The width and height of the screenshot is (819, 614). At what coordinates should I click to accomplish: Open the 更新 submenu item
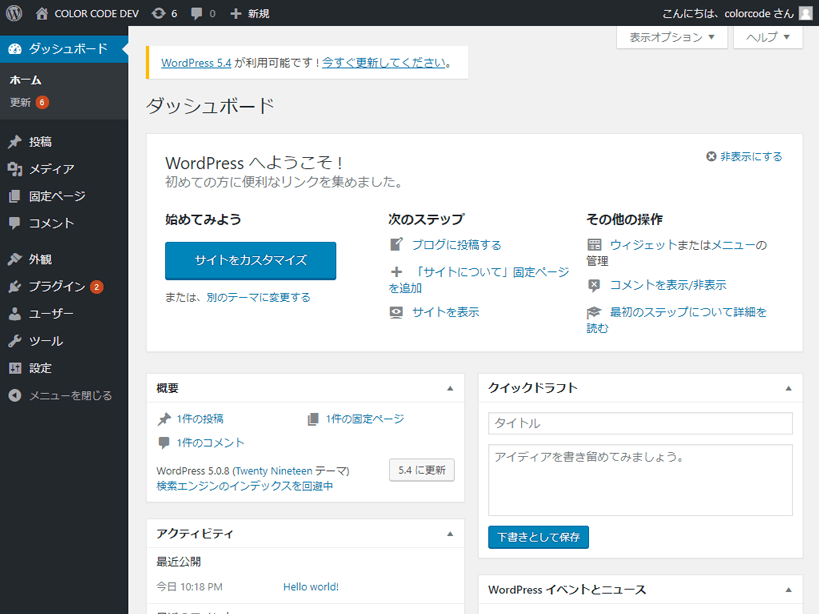click(x=20, y=102)
